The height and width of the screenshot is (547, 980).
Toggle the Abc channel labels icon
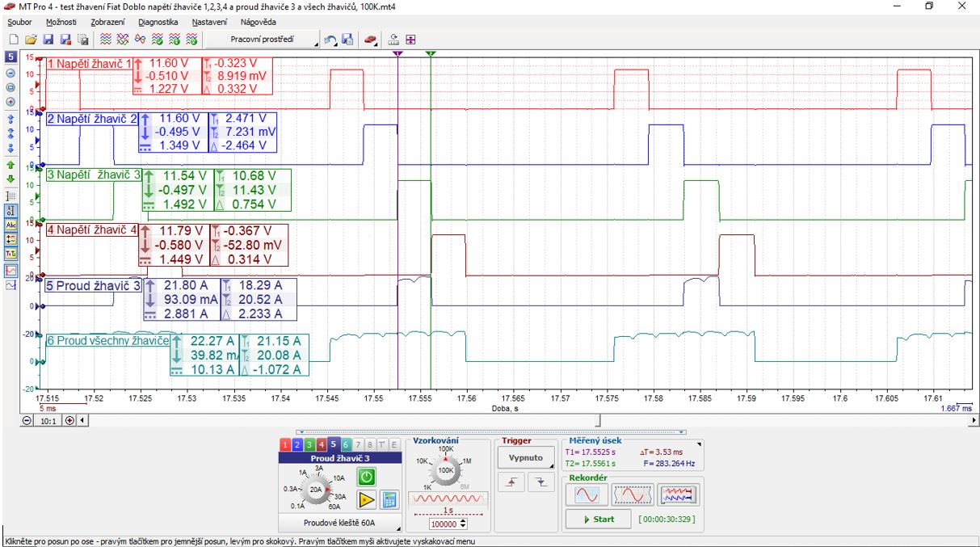point(11,225)
